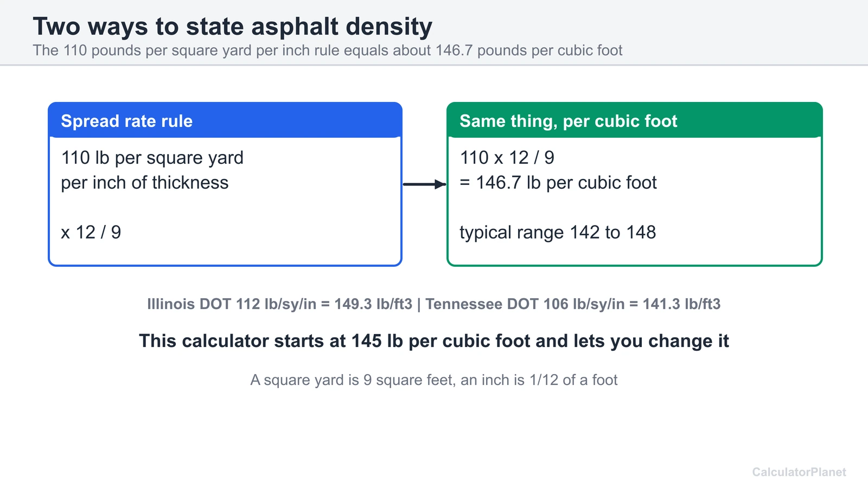Click the 'Spread rate rule' blue header
Viewport: 868px width, 488px height.
[225, 120]
